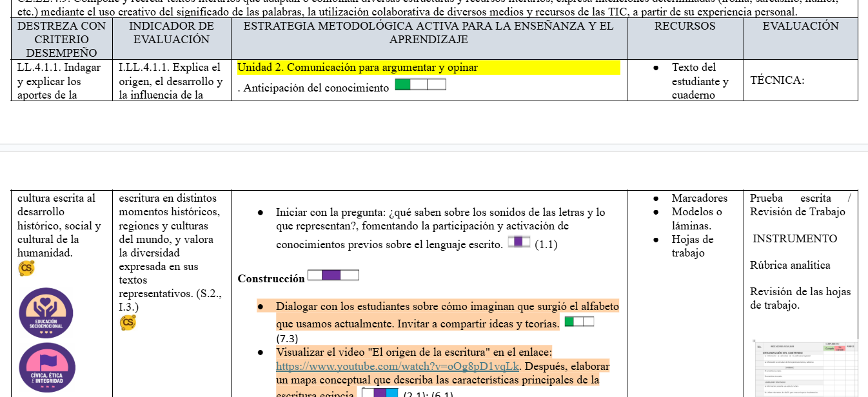Click the 'Rúbrica analítica' text
This screenshot has height=397, width=868.
point(790,265)
